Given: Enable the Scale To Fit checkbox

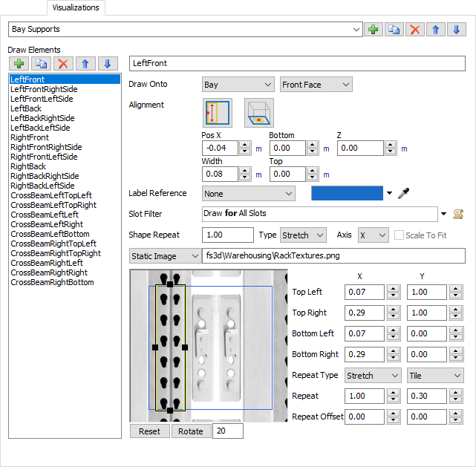Looking at the screenshot, I should click(401, 235).
